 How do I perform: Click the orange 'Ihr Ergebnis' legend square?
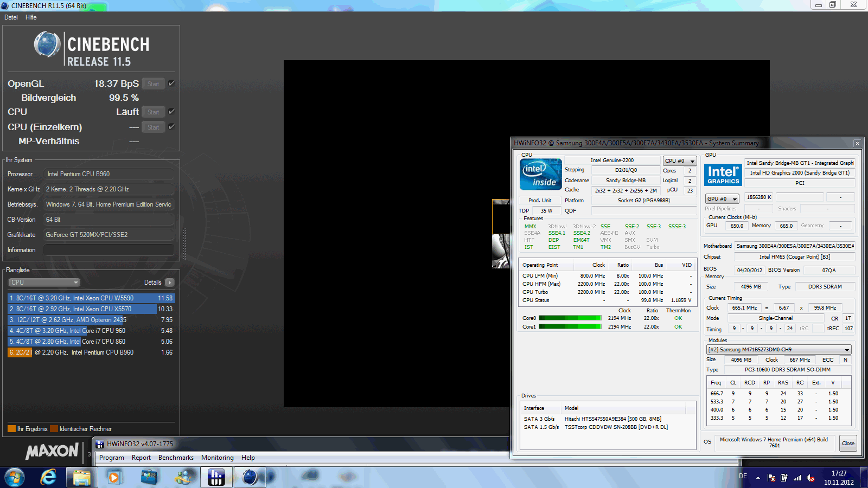click(x=11, y=429)
